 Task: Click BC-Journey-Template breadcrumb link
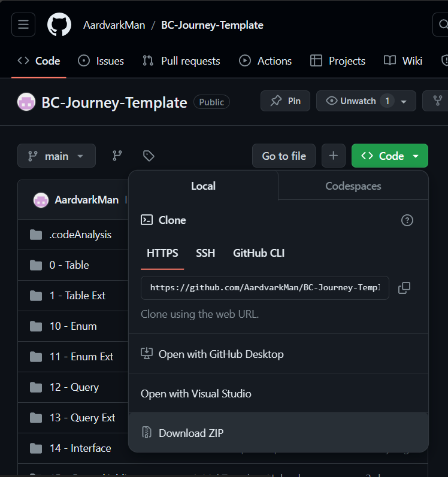tap(212, 25)
